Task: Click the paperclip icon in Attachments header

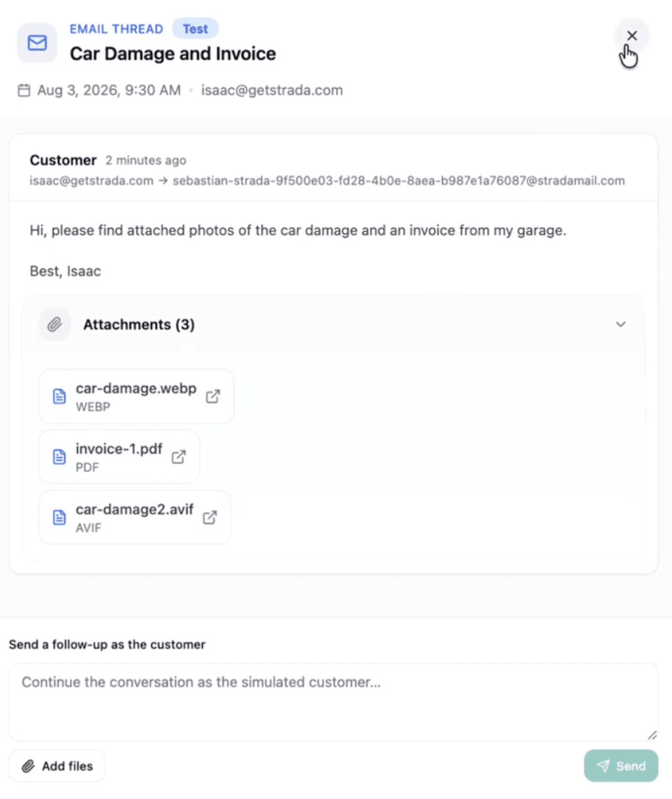Action: pyautogui.click(x=54, y=324)
